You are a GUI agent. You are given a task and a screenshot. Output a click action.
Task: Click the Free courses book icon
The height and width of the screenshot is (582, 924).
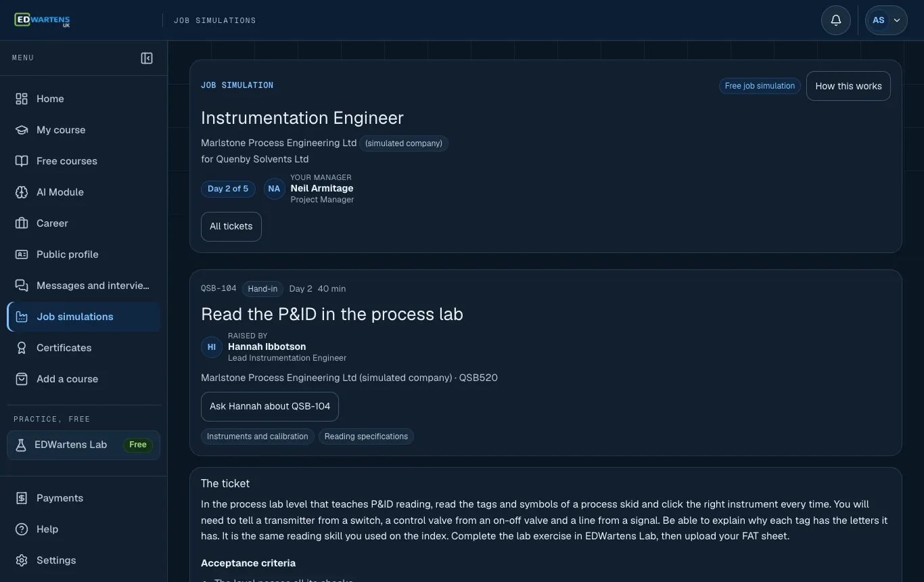click(x=22, y=161)
